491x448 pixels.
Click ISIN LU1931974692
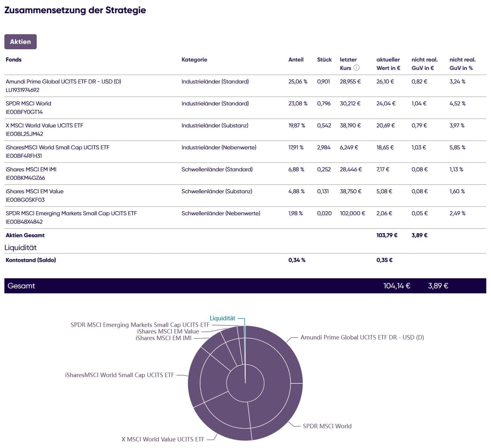(23, 90)
